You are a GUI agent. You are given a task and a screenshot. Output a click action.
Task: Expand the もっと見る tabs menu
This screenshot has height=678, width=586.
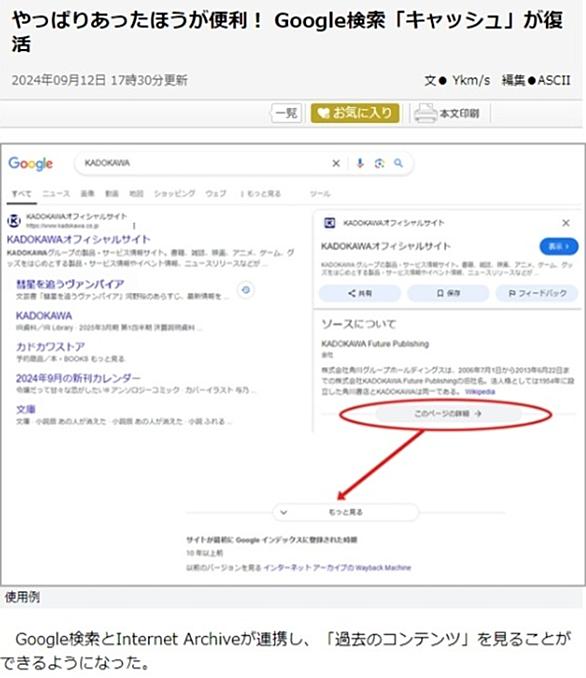coord(261,194)
